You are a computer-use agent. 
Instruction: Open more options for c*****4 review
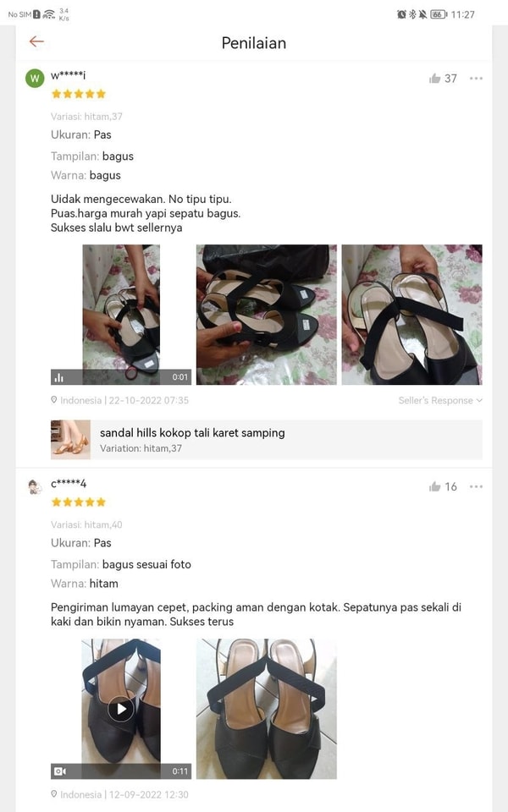click(x=476, y=486)
